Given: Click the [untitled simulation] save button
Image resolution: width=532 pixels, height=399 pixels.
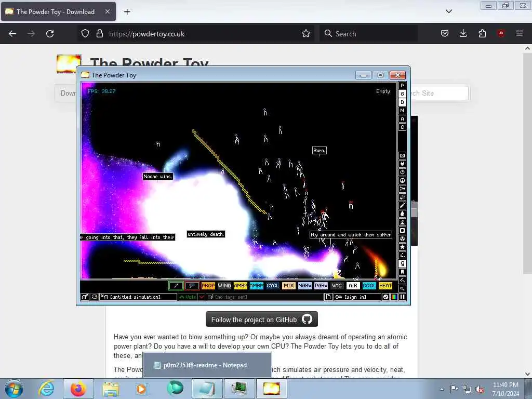Looking at the screenshot, I should [x=138, y=297].
